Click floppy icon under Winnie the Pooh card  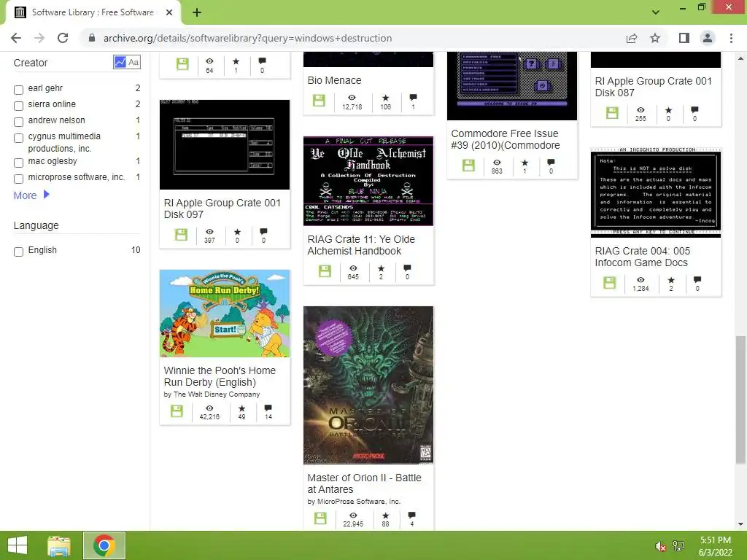177,411
